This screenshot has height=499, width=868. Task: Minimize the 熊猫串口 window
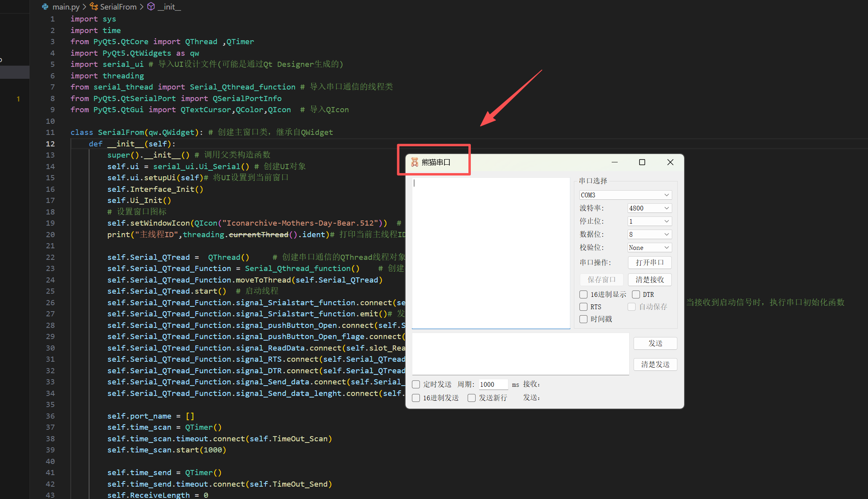(614, 162)
